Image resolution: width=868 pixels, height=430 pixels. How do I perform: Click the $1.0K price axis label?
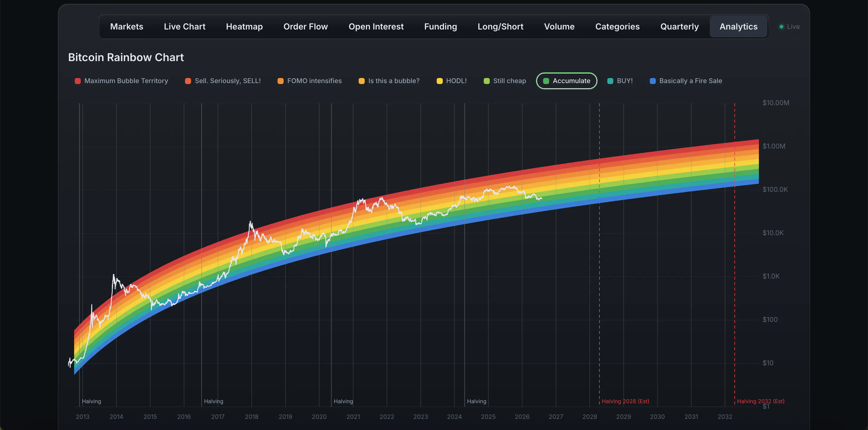coord(771,276)
